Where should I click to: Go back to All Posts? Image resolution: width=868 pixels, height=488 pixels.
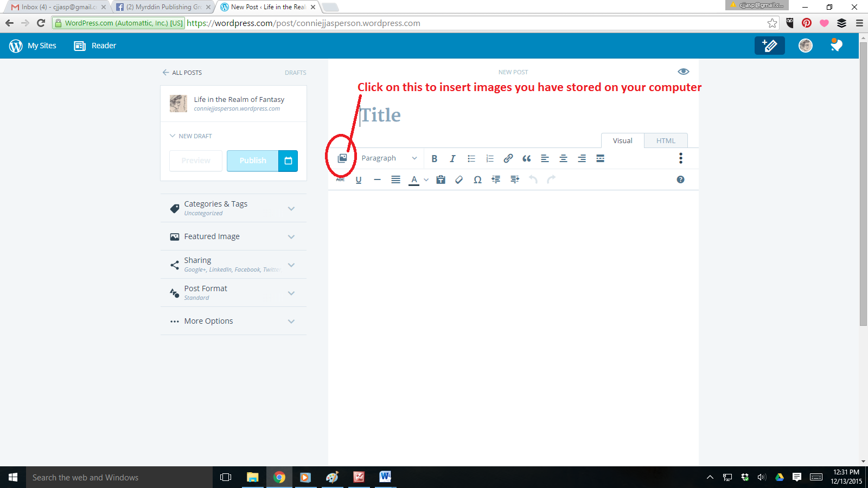tap(182, 73)
